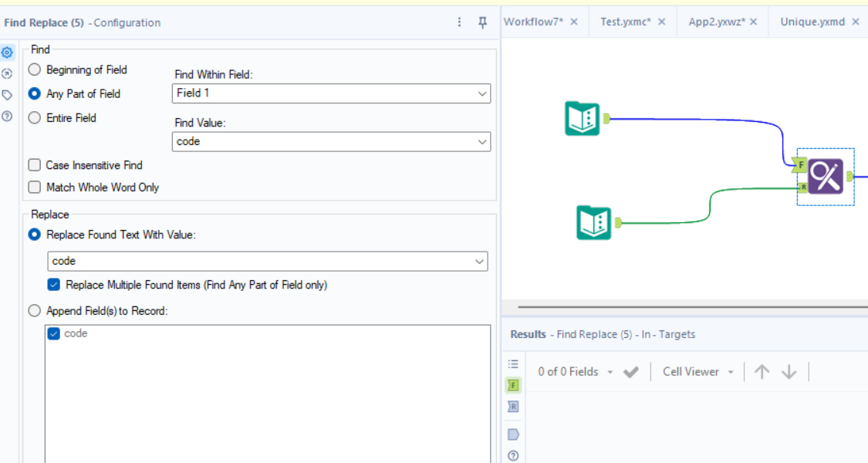Pin the Configuration panel
Viewport: 868px width, 463px height.
(481, 22)
